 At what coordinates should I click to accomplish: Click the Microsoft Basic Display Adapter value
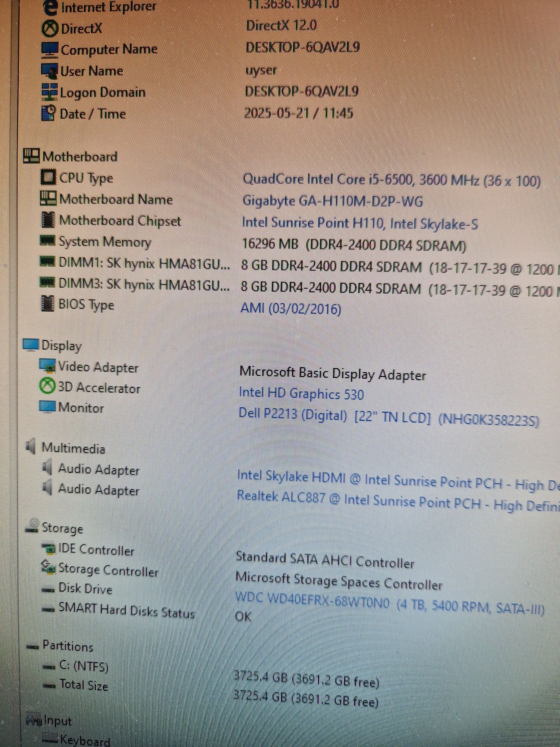click(333, 373)
